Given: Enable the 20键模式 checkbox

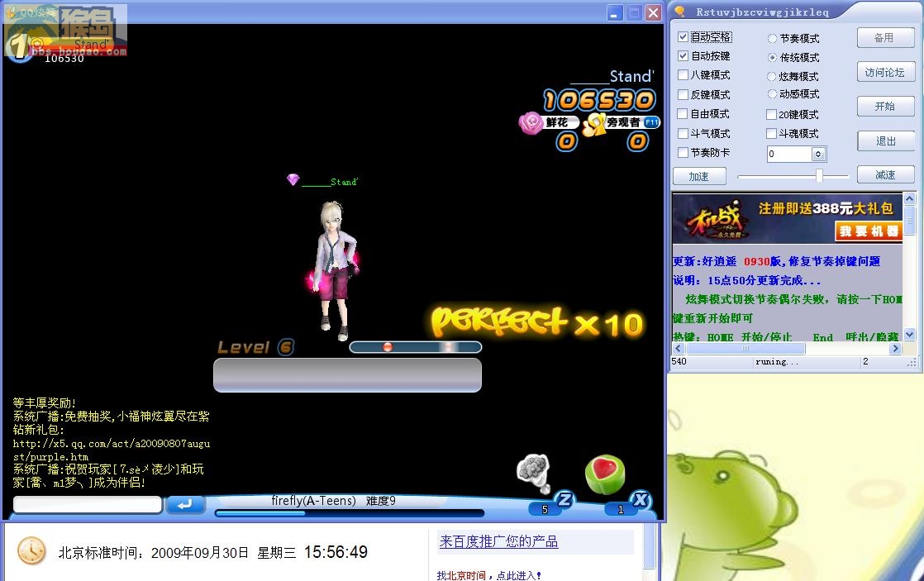Looking at the screenshot, I should 771,114.
